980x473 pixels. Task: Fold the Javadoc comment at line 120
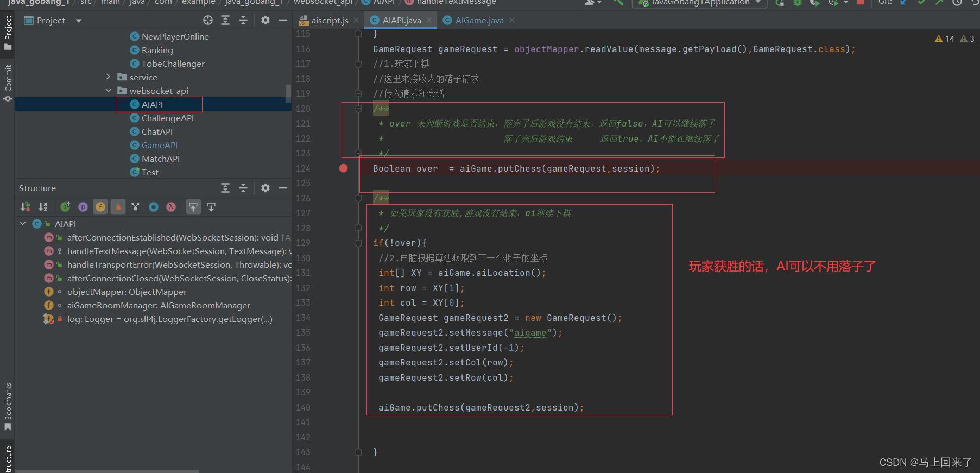[x=358, y=109]
